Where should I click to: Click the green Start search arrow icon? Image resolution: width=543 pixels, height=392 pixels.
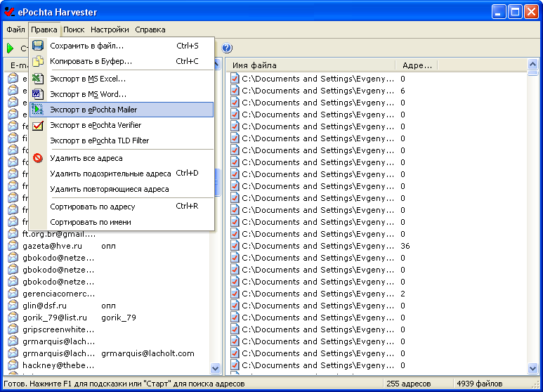(11, 48)
